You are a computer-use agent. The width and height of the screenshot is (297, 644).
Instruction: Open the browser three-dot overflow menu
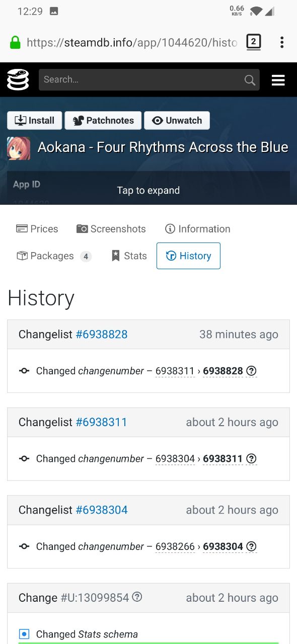[282, 42]
